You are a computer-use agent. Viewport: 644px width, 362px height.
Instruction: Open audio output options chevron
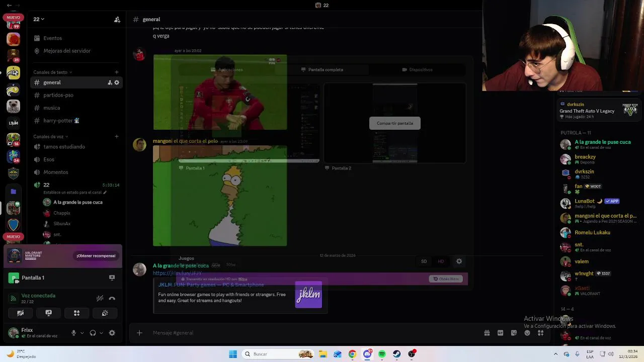click(x=101, y=333)
